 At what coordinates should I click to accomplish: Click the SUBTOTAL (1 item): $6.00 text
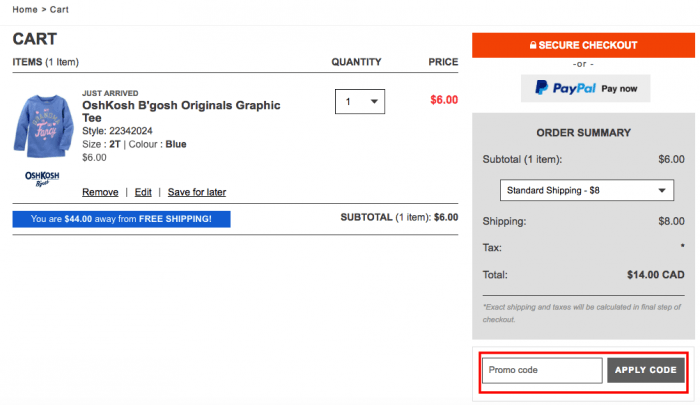coord(399,217)
